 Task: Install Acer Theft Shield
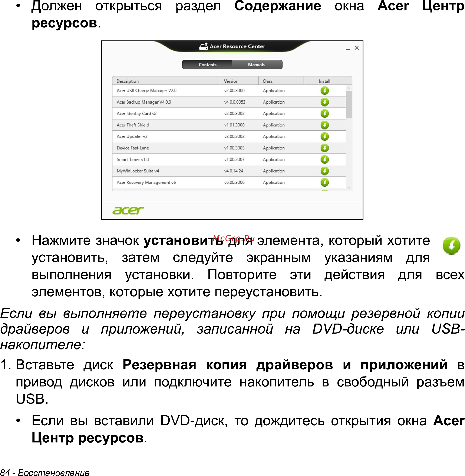(x=324, y=125)
